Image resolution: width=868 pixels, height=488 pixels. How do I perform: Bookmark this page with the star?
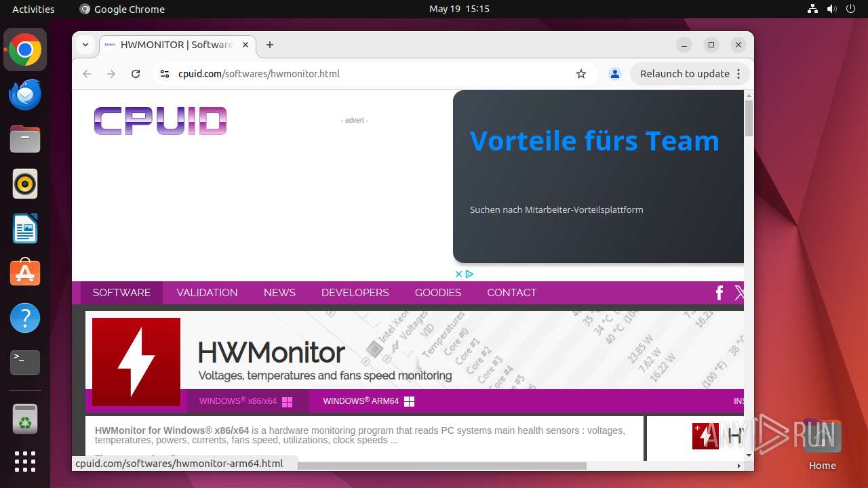[x=581, y=74]
